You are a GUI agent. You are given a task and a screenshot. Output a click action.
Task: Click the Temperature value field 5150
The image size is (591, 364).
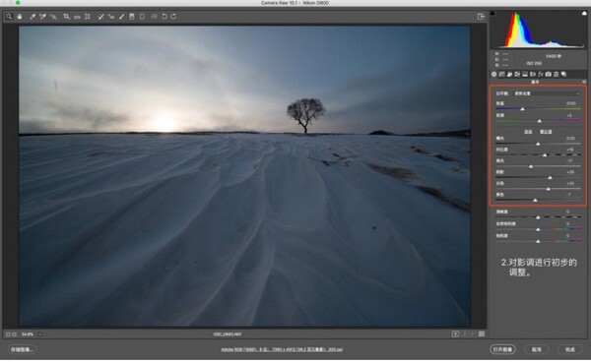(x=571, y=103)
